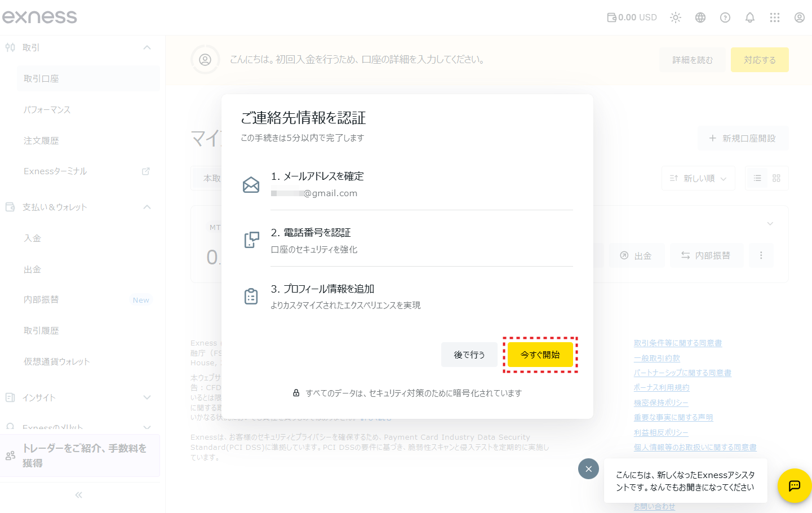Viewport: 812px width, 513px height.
Task: Open the 利益相反ポリシー link
Action: click(x=661, y=432)
